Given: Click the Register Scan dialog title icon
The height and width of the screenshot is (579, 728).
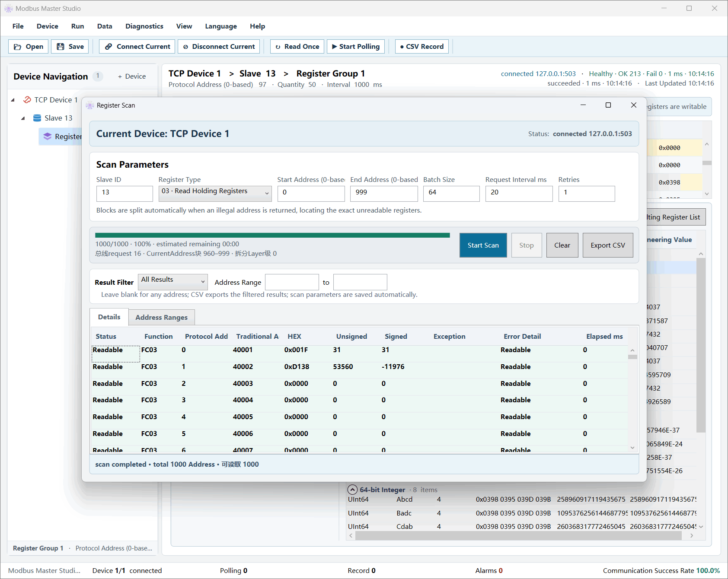Looking at the screenshot, I should pyautogui.click(x=90, y=105).
